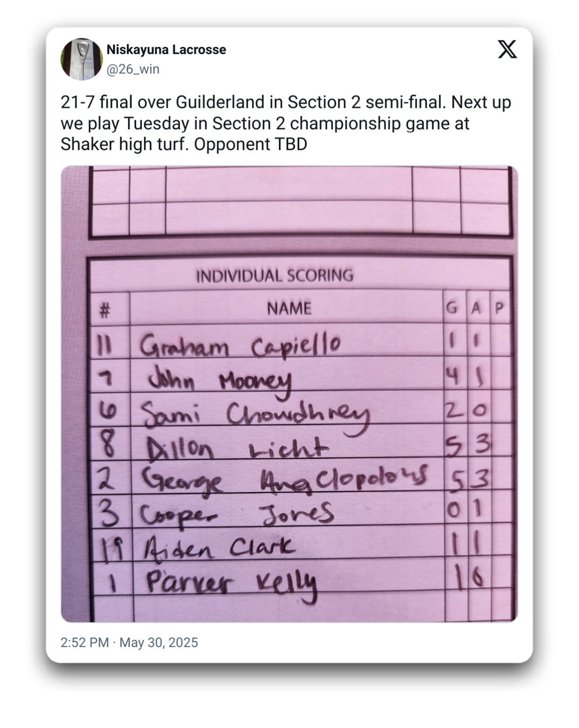Click the tweet text about Guilderland semi-final
Screen dimensions: 579x728
[x=286, y=123]
